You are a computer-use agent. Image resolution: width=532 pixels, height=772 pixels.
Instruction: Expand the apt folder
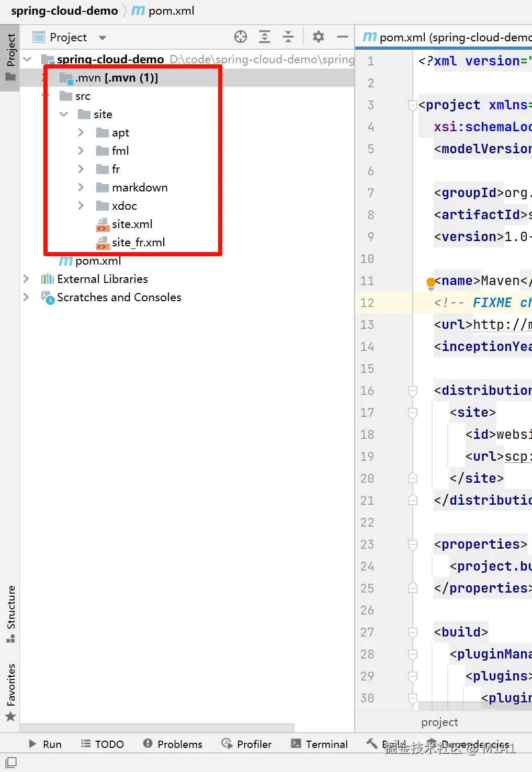(81, 132)
